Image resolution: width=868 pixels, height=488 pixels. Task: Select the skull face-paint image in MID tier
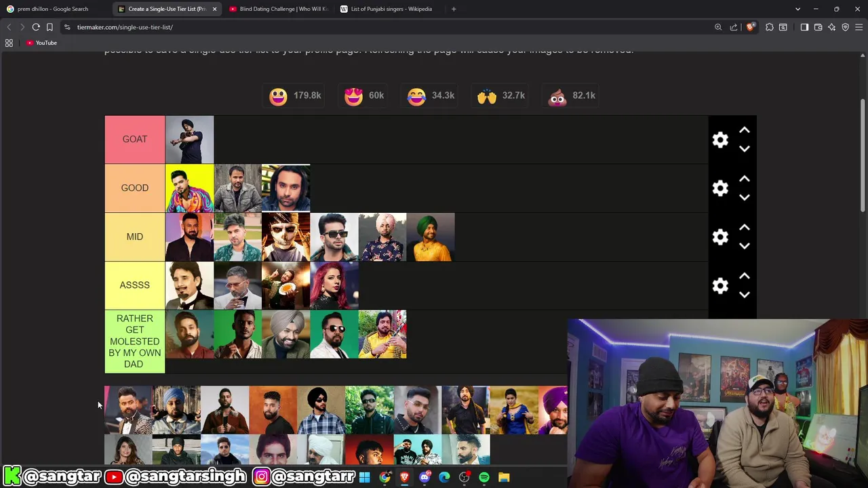(x=285, y=237)
